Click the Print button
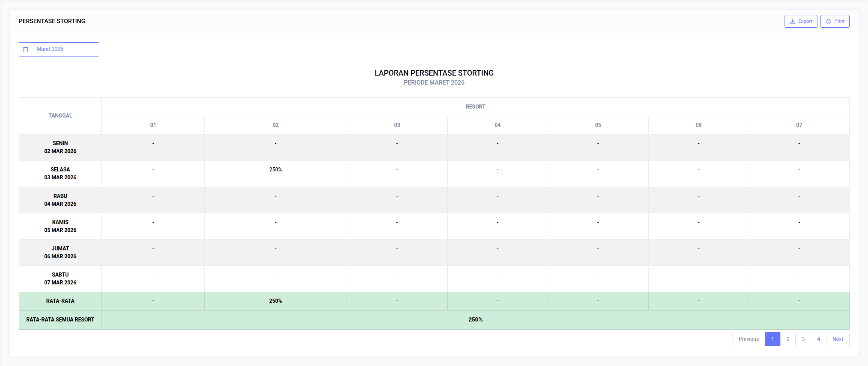Screen dimensions: 868x366 [835, 21]
